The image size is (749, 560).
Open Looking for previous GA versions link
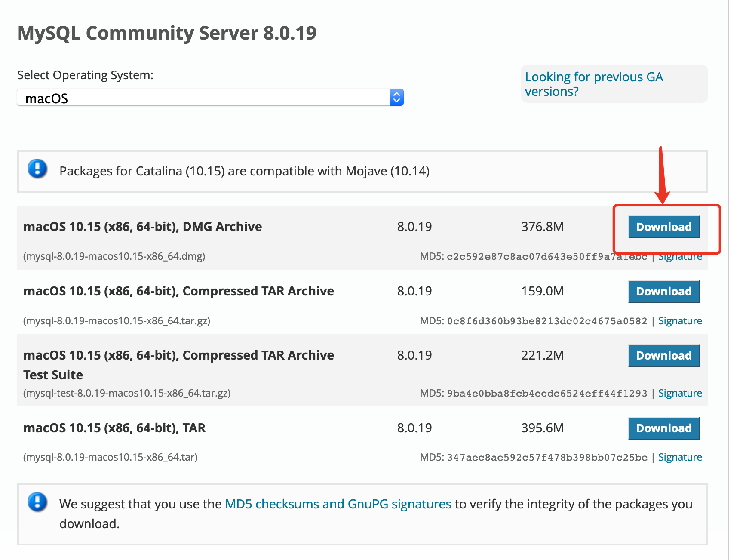pyautogui.click(x=594, y=84)
